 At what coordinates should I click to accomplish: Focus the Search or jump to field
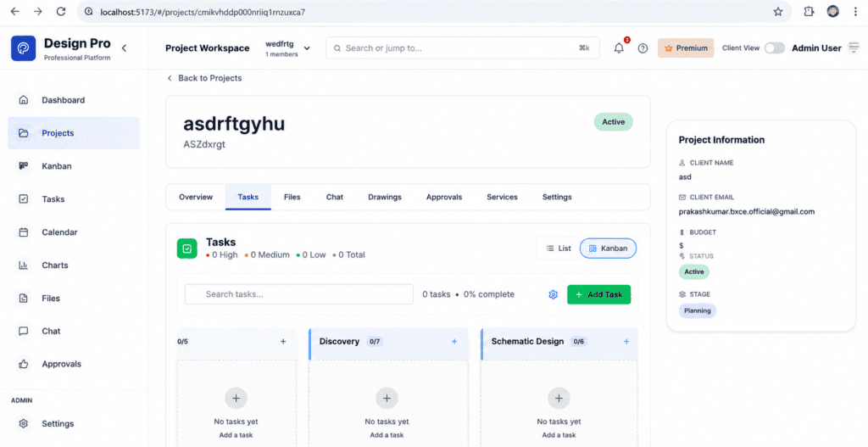click(463, 48)
